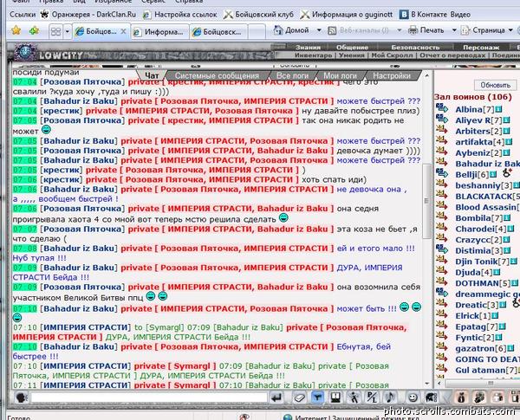This screenshot has height=420, width=520.
Task: Toggle the sound note icon in chat toolbar
Action: click(x=390, y=397)
